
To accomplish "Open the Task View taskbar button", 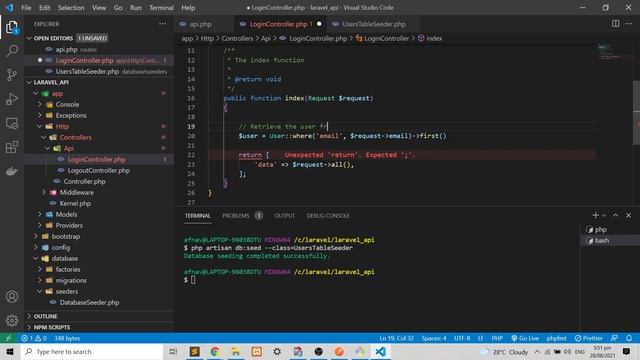I will (173, 352).
